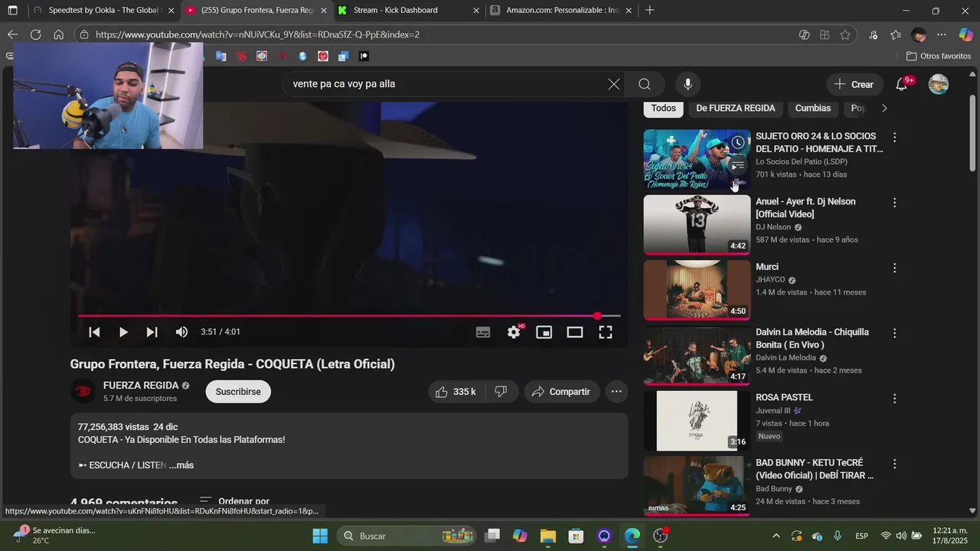Clear the YouTube search box text
The image size is (980, 551).
tap(613, 84)
